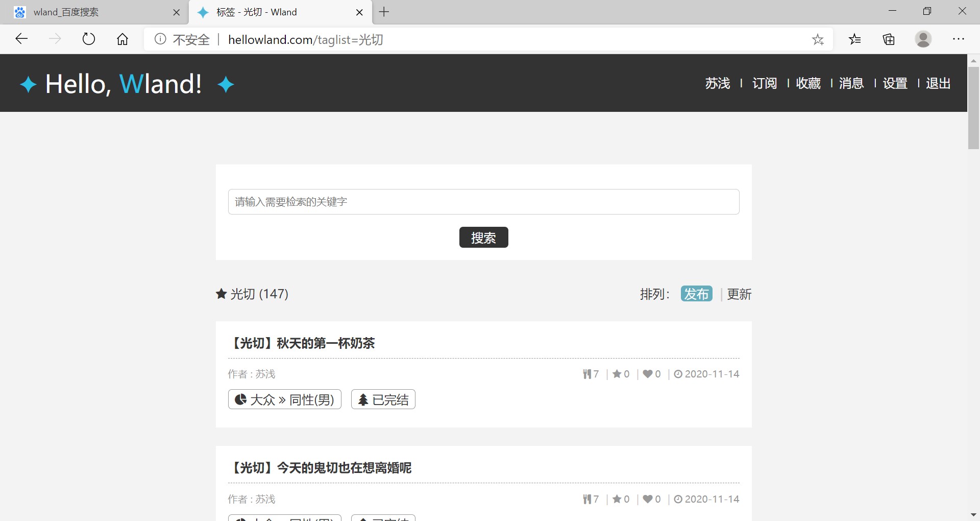
Task: Click the browser back arrow
Action: coord(21,39)
